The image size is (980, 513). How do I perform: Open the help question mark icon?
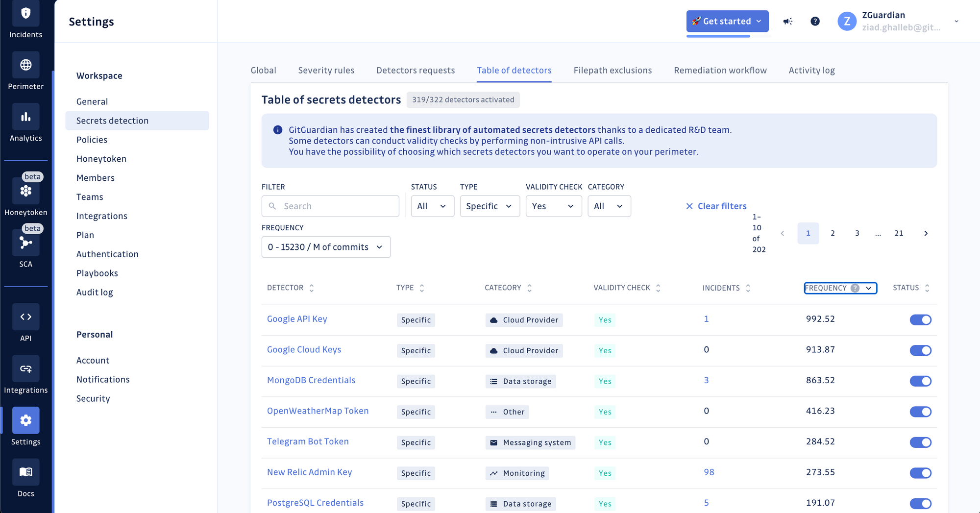[815, 22]
